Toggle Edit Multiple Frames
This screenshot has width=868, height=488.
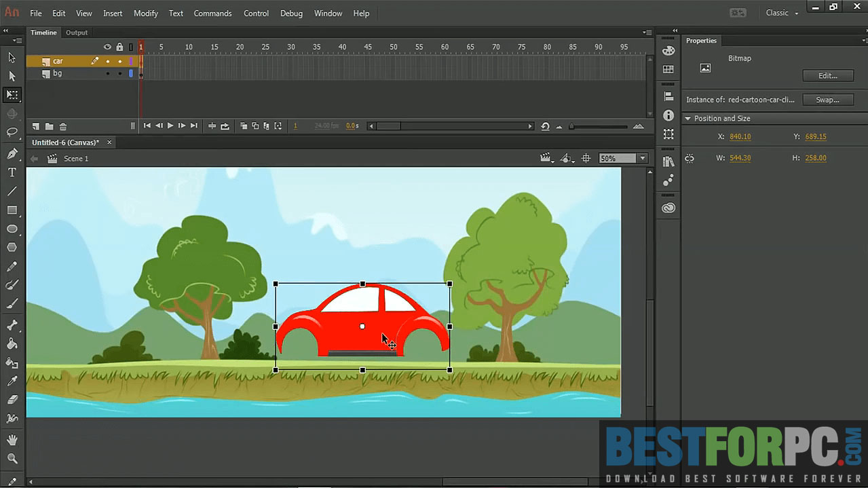(x=267, y=126)
